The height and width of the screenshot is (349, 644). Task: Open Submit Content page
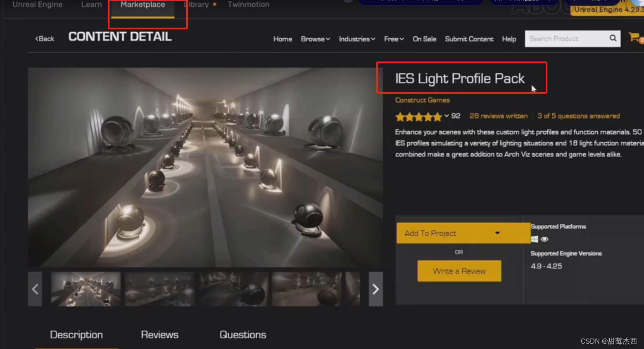click(469, 39)
